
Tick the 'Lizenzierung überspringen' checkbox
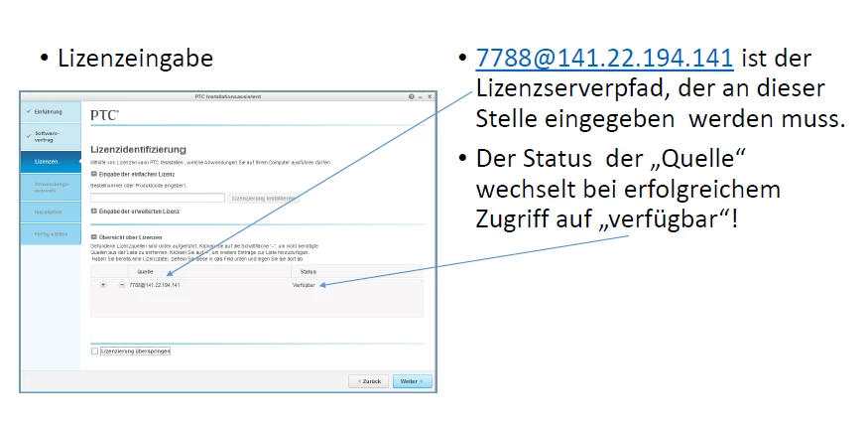pyautogui.click(x=94, y=352)
